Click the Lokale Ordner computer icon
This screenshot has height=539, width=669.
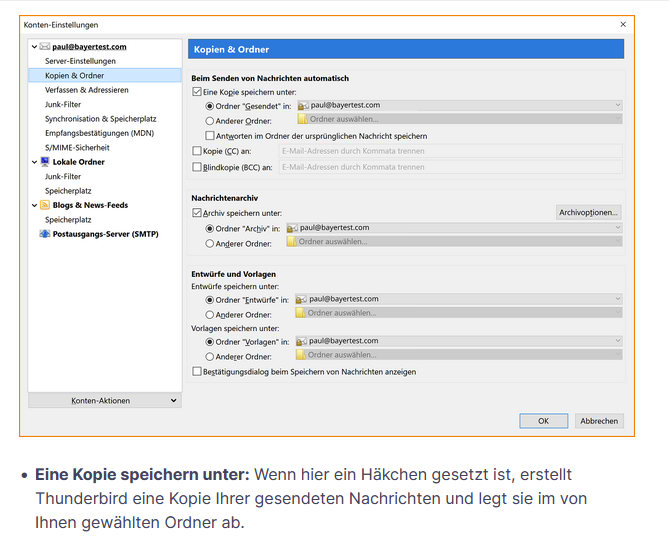45,162
